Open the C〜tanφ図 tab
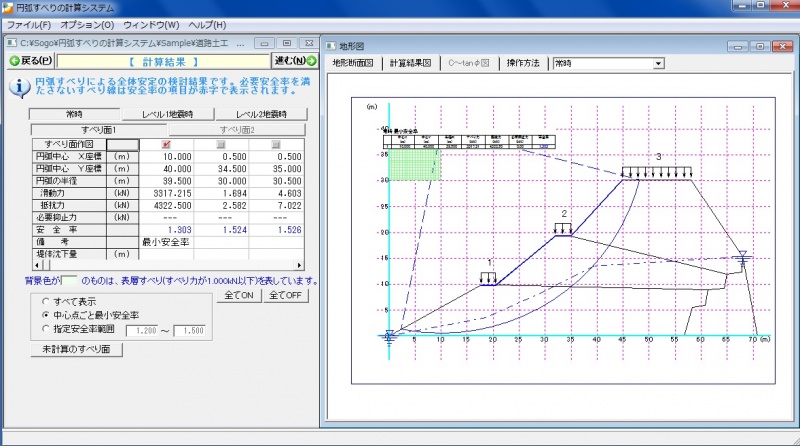Screen dimensions: 800x446 click(x=468, y=63)
